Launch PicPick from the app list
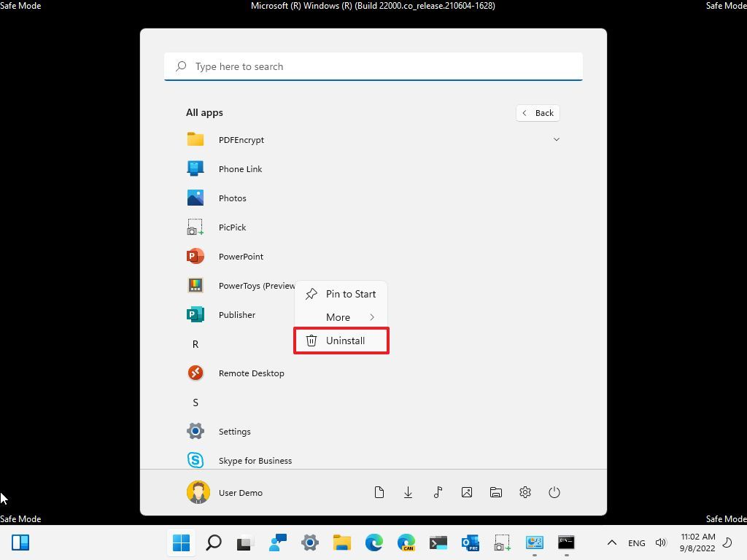Screen dimensions: 747x560 tap(232, 227)
